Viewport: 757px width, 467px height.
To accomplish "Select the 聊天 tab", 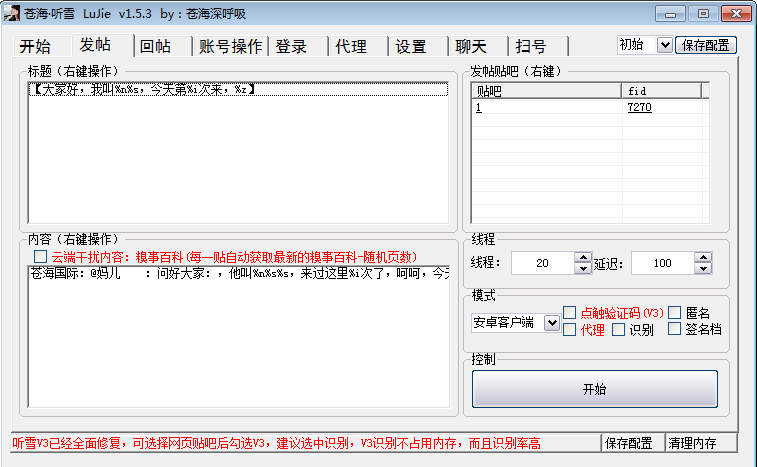I will [x=478, y=47].
